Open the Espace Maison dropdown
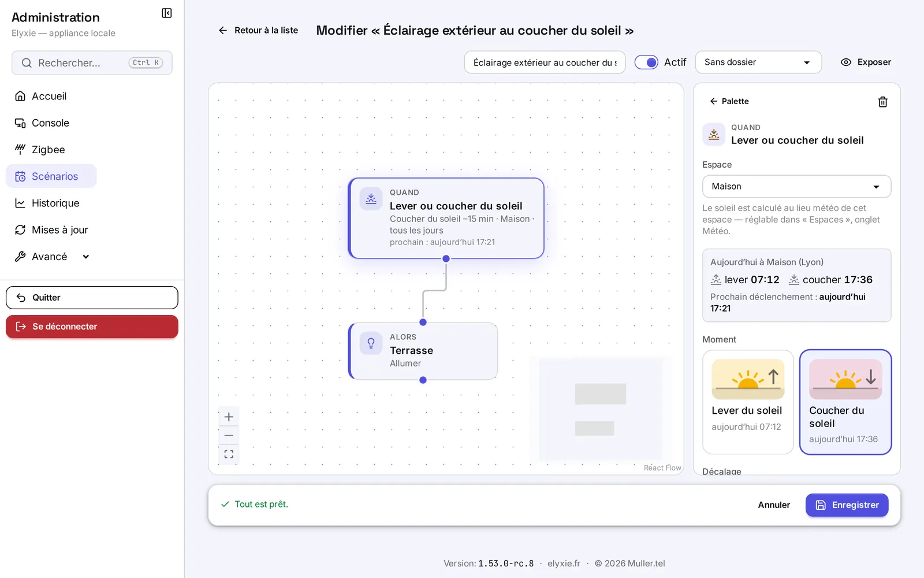 coord(796,187)
